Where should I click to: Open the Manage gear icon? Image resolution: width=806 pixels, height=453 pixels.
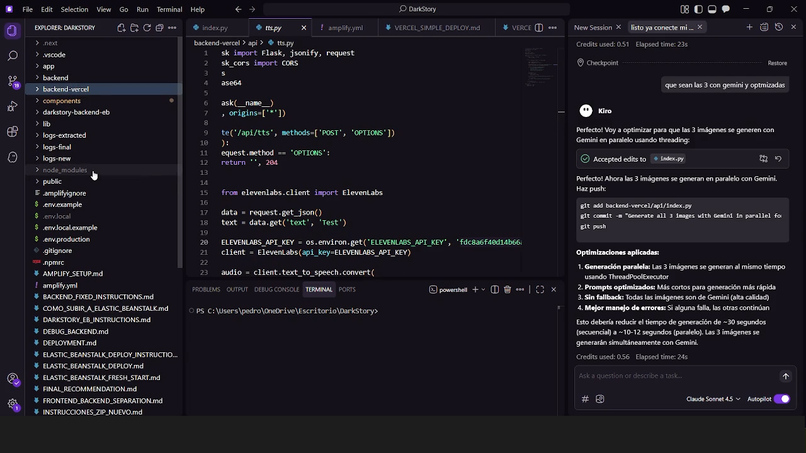(x=12, y=404)
